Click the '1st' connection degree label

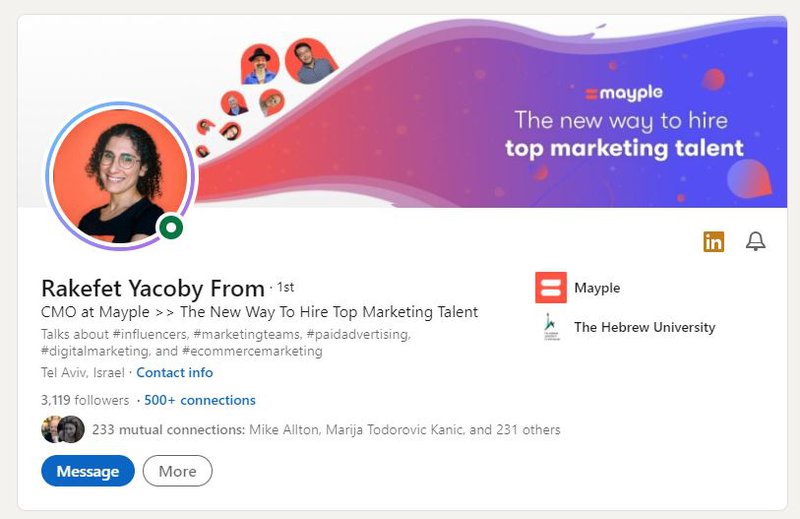(286, 287)
